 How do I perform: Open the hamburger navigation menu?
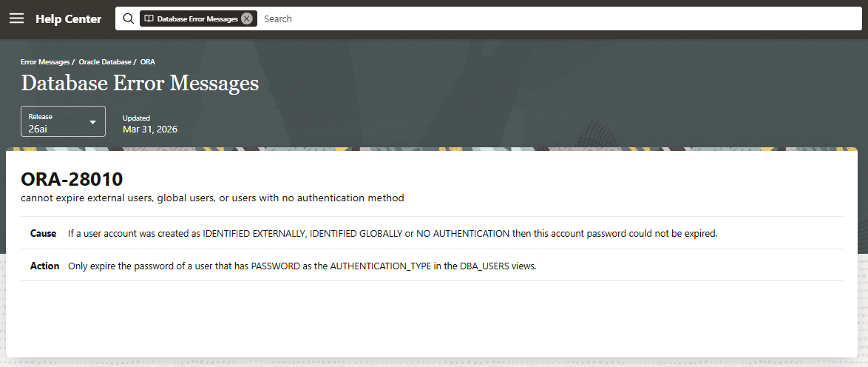pyautogui.click(x=16, y=18)
